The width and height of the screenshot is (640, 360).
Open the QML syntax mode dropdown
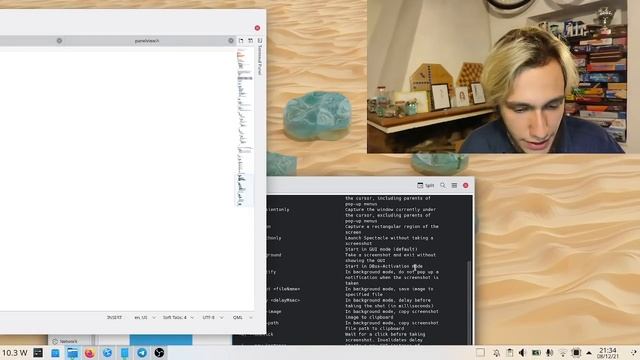coord(242,318)
